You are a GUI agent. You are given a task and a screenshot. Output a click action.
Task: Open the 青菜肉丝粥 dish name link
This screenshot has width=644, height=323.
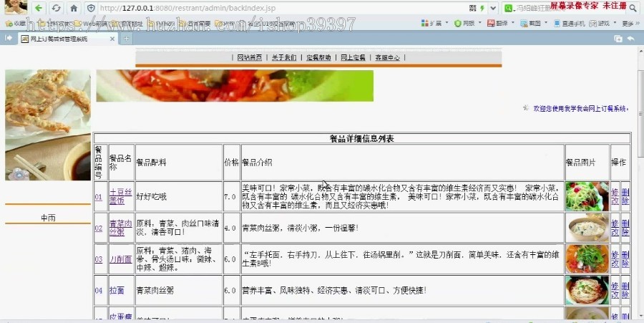(x=121, y=228)
